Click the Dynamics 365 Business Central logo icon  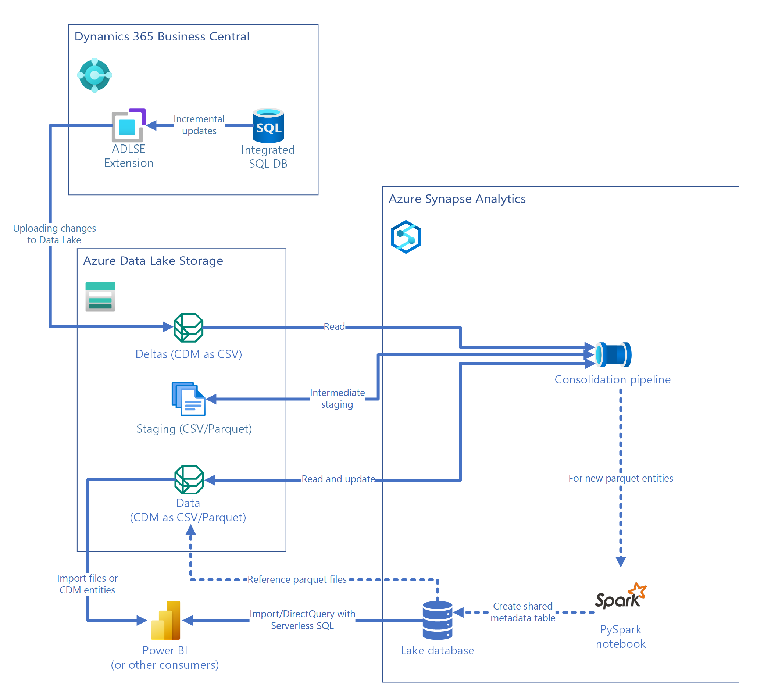tap(94, 75)
